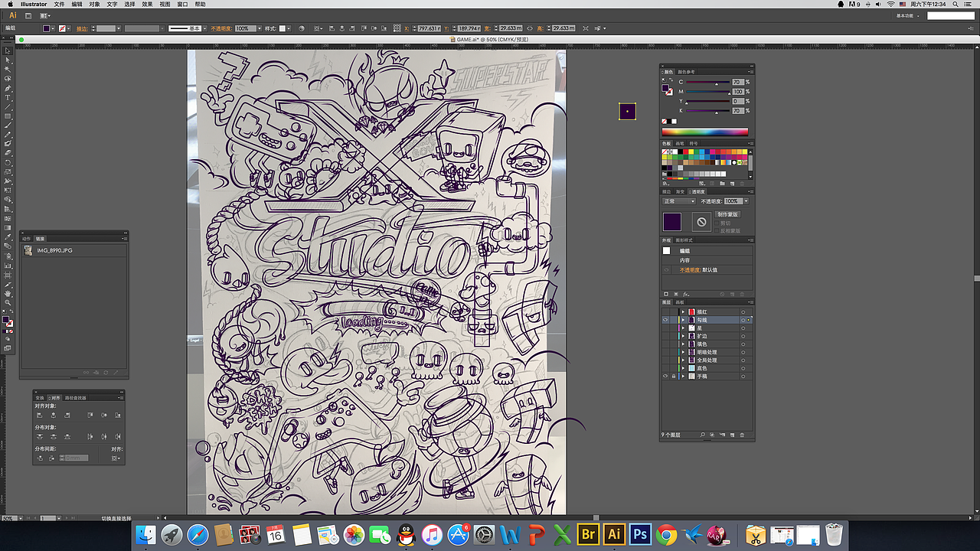
Task: Open the 效果 menu
Action: pyautogui.click(x=147, y=4)
